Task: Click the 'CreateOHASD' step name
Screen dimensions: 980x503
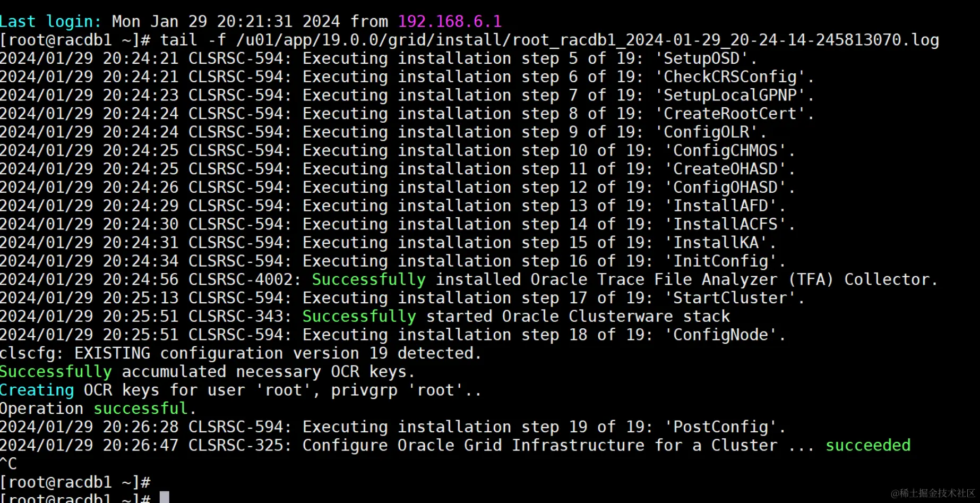Action: point(725,169)
